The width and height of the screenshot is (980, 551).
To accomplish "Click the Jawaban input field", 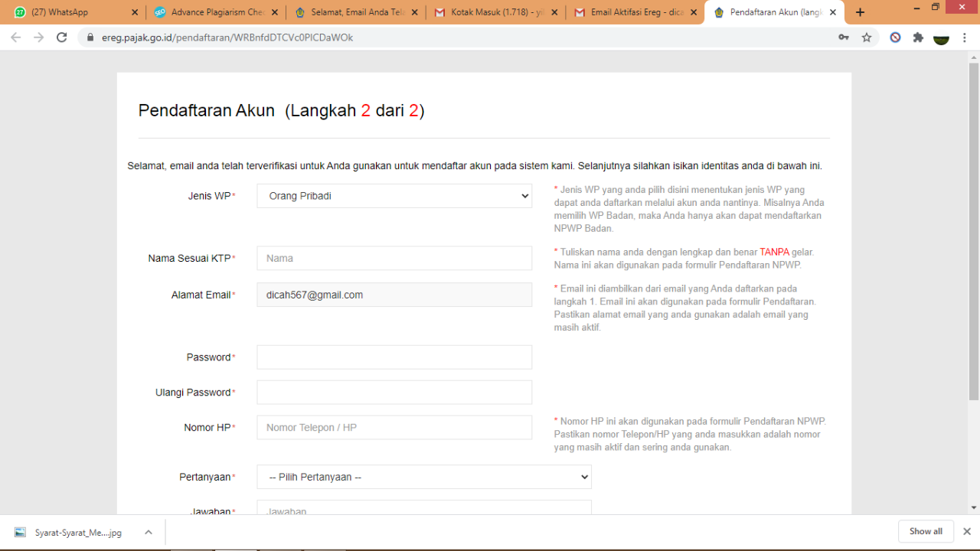I will [x=424, y=507].
